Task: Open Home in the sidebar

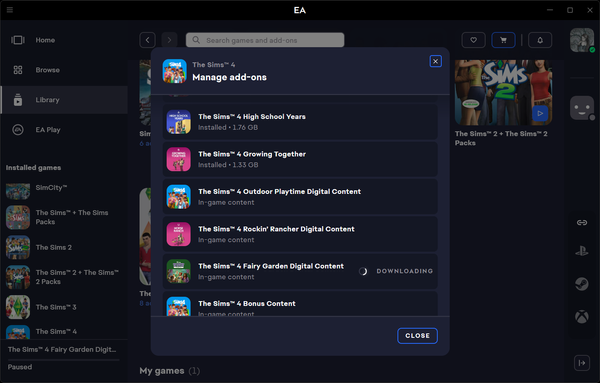Action: 64,40
